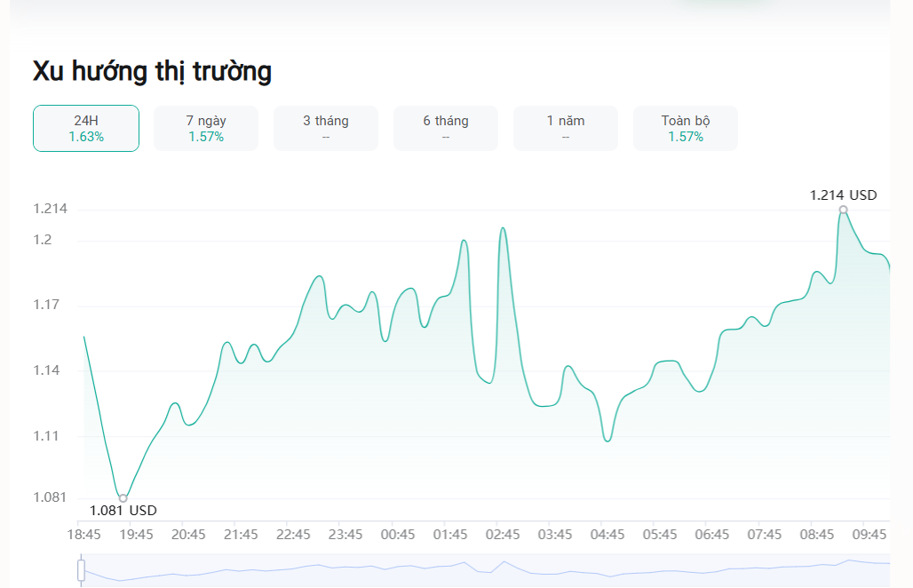Image resolution: width=913 pixels, height=588 pixels.
Task: Click the chart dip near 04:45
Action: point(607,441)
